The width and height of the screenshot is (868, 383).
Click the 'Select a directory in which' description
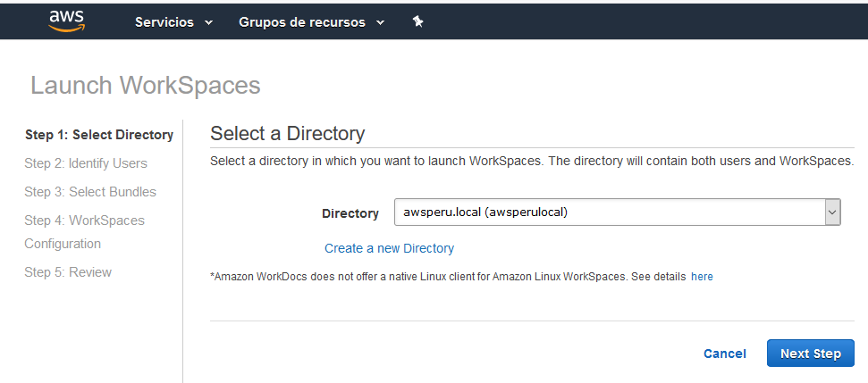(532, 162)
